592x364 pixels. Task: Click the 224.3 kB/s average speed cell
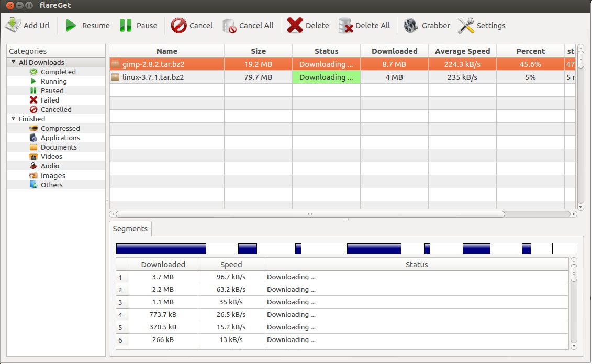tap(462, 64)
